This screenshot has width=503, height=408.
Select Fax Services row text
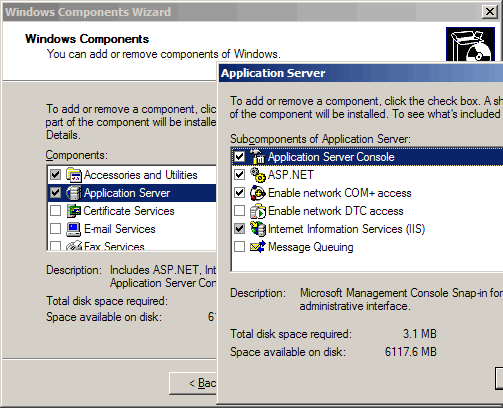pos(114,246)
